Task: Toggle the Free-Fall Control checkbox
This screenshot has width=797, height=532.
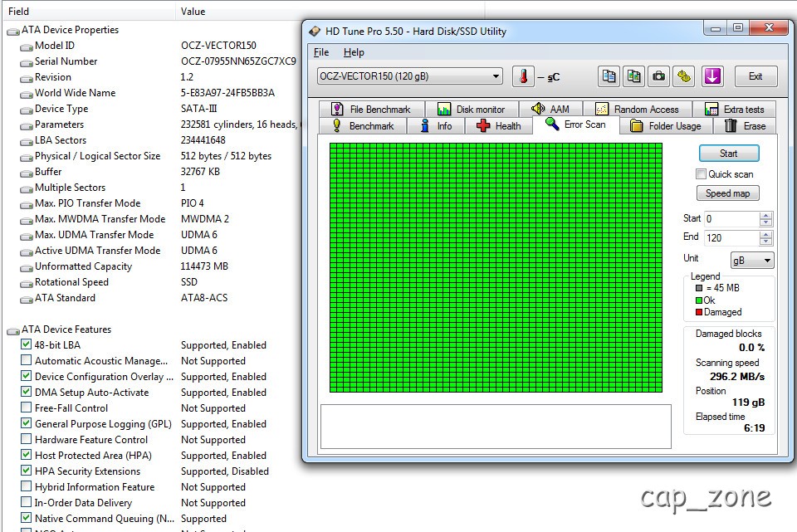Action: (26, 408)
